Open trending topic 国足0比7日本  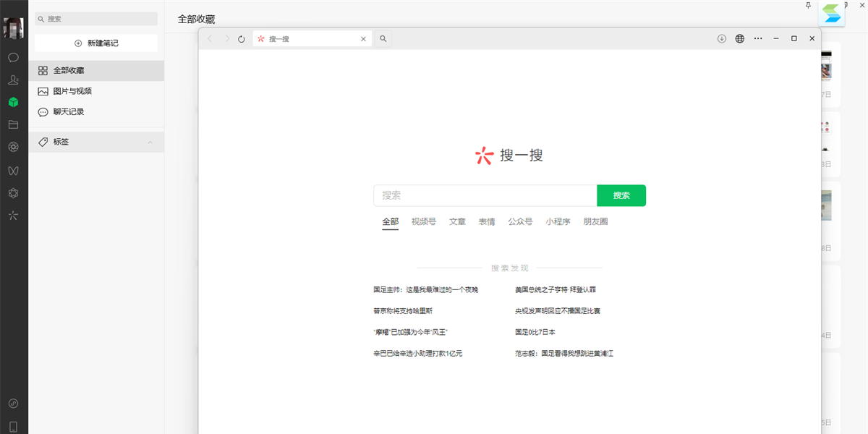(x=535, y=332)
